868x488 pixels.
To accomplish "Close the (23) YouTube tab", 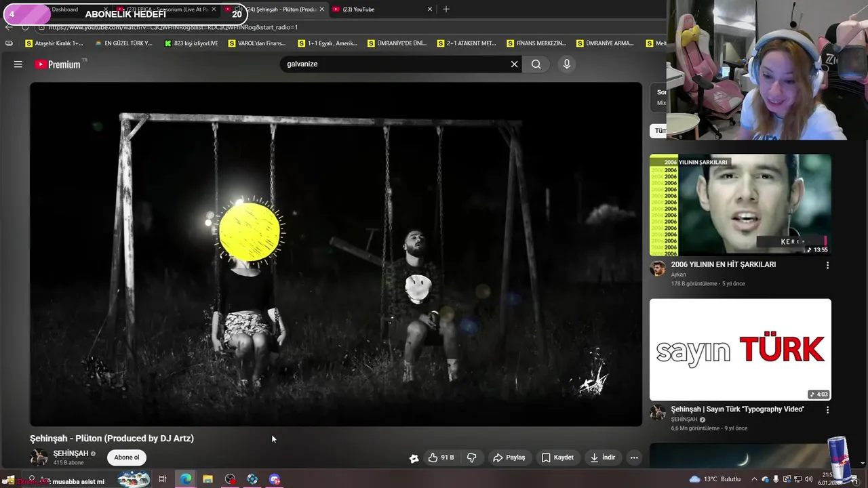I will coord(429,9).
